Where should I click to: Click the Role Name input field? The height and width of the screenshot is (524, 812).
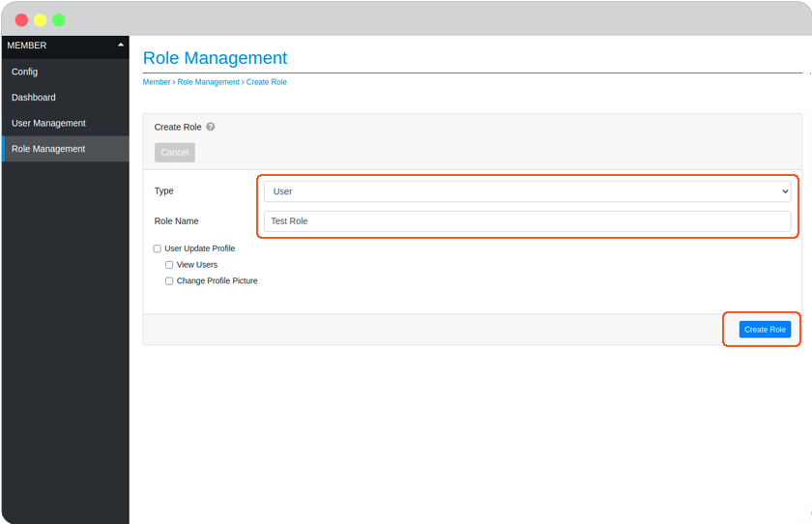coord(527,221)
